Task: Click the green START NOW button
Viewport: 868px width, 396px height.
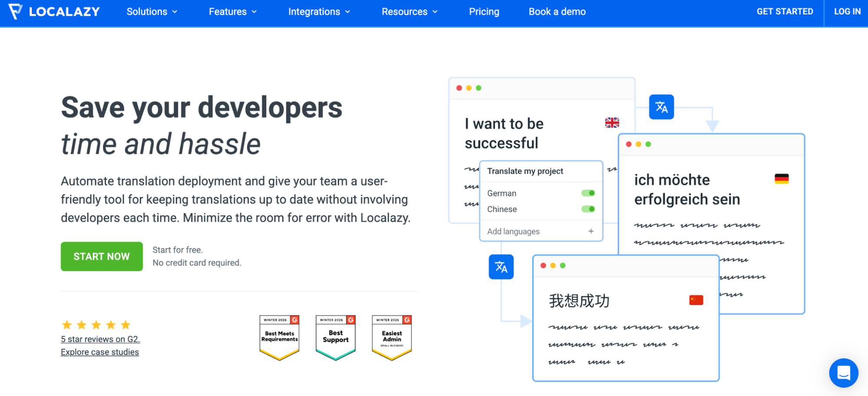Action: 102,256
